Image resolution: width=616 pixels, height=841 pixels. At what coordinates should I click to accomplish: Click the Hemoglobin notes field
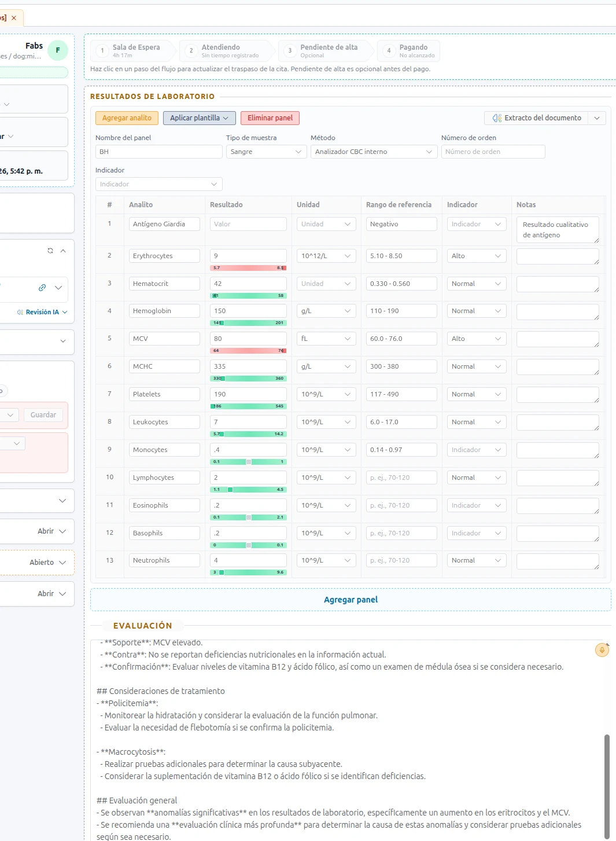pos(558,312)
